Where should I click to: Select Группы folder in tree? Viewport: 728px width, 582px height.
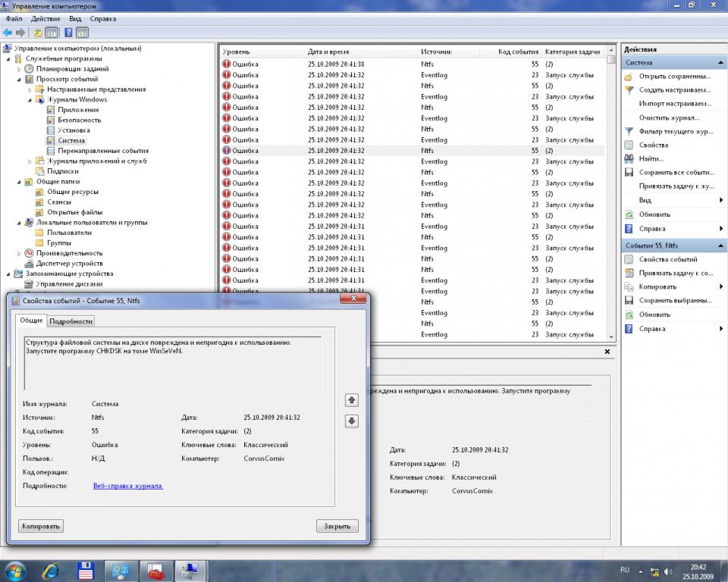(59, 242)
